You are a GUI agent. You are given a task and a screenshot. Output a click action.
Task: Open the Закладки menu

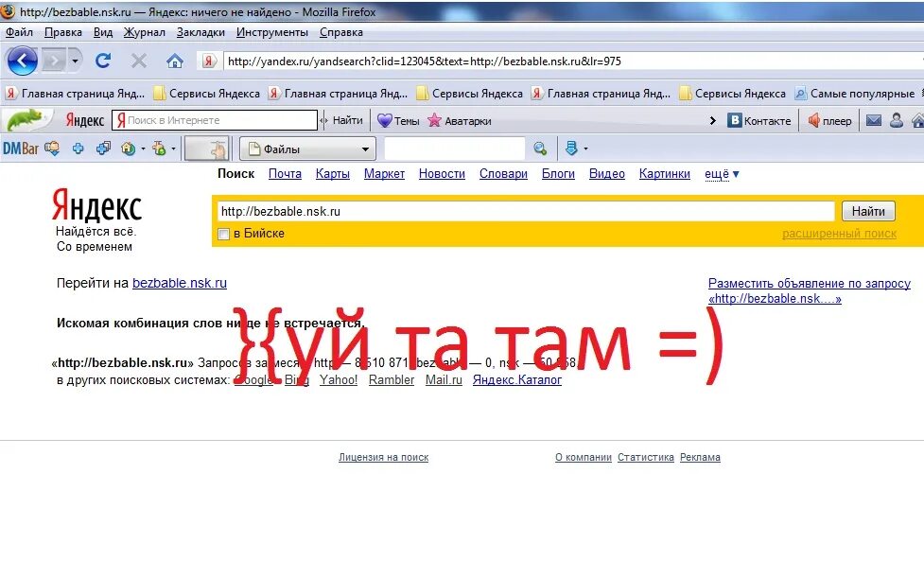point(200,32)
